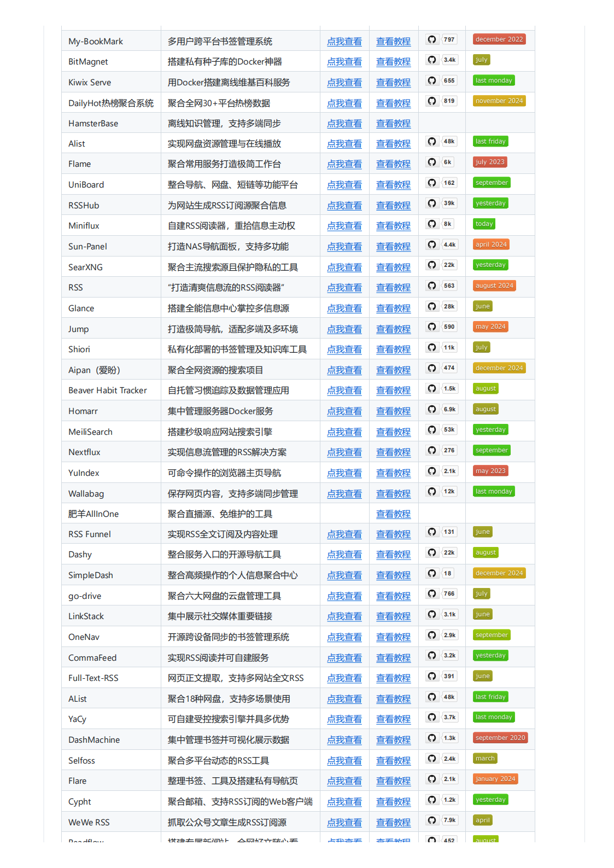Click the 797 stars count for My-BookMark
The height and width of the screenshot is (868, 614).
coord(449,39)
